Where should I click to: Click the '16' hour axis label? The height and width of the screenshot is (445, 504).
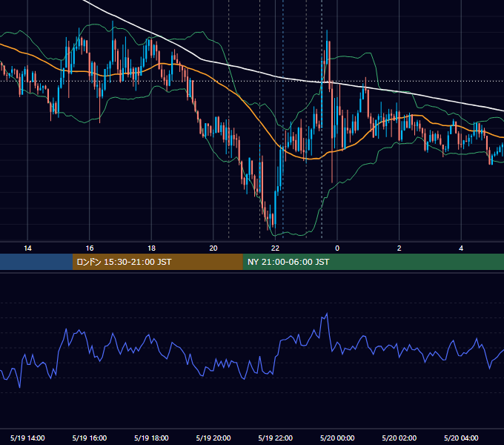[90, 248]
